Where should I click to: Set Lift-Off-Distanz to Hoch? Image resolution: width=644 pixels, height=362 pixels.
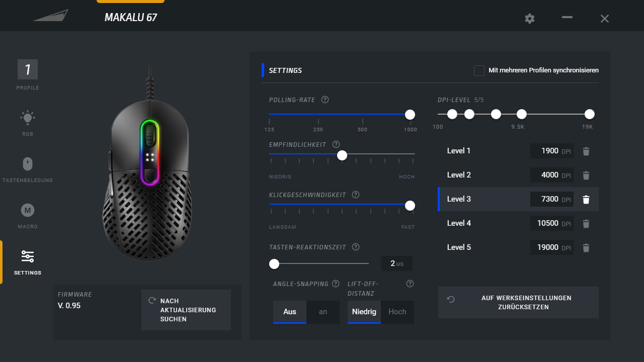[x=397, y=312]
